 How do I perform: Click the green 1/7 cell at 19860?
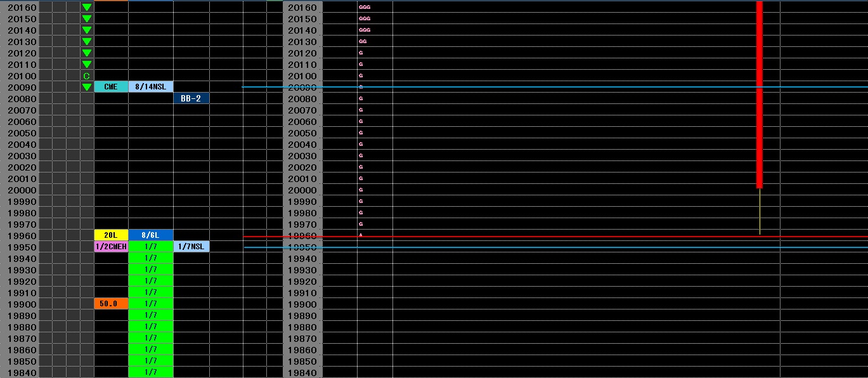pyautogui.click(x=150, y=349)
